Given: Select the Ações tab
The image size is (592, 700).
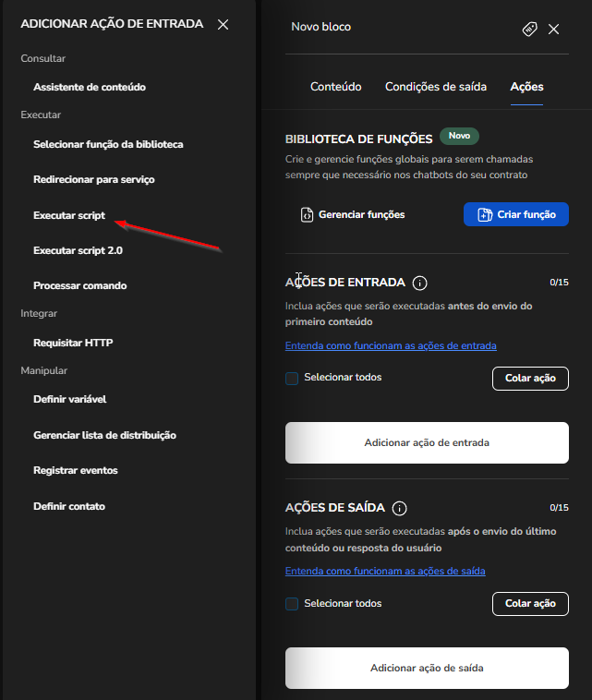Looking at the screenshot, I should click(x=526, y=87).
